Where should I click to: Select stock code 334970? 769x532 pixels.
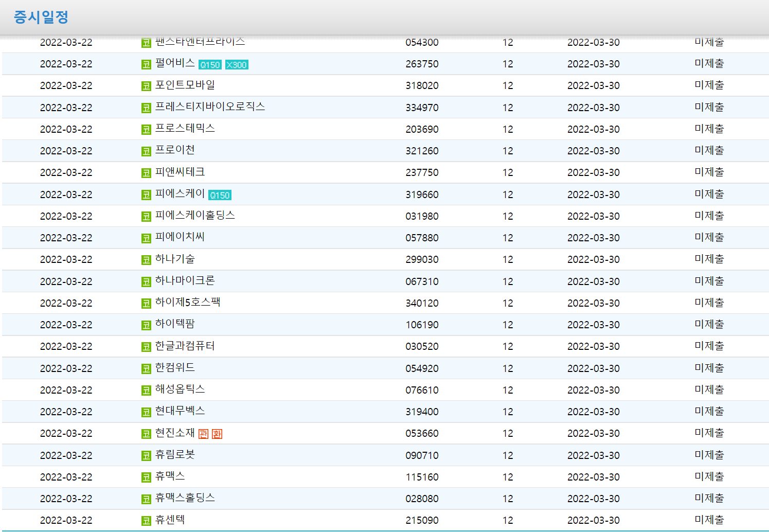coord(422,108)
